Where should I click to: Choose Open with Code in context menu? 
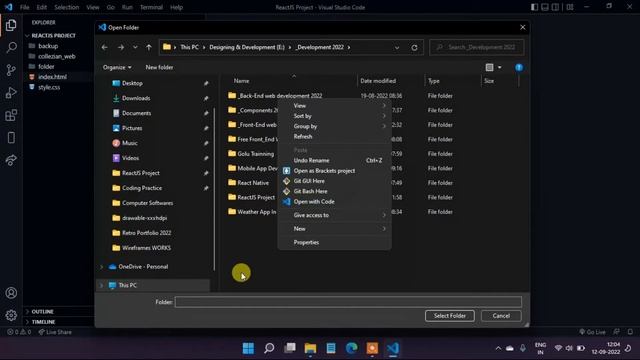[314, 202]
